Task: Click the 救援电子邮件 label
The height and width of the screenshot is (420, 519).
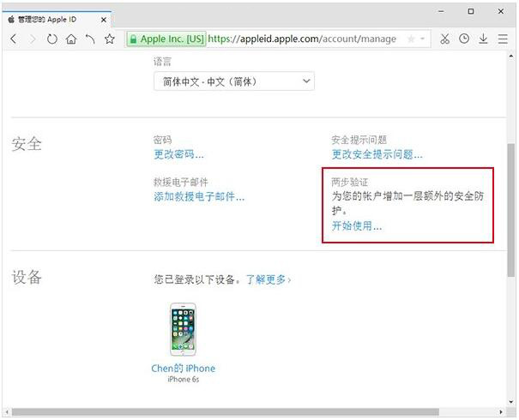Action: [x=181, y=183]
